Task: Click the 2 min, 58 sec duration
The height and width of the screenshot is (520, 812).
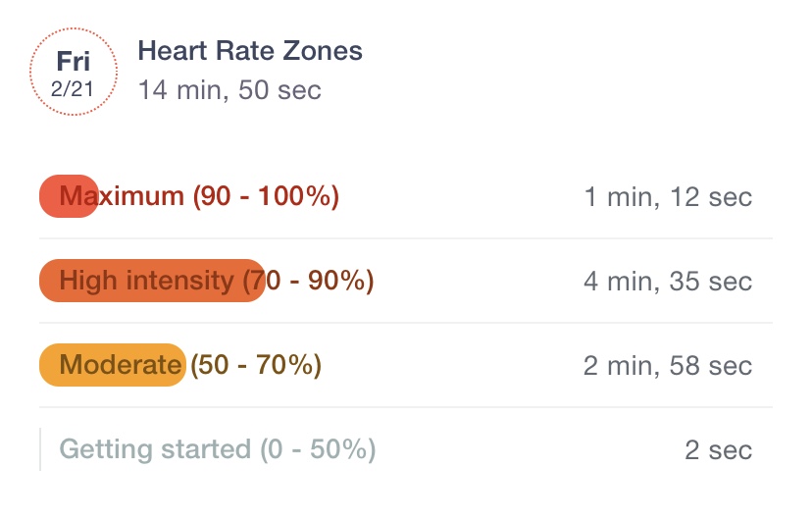Action: click(668, 366)
